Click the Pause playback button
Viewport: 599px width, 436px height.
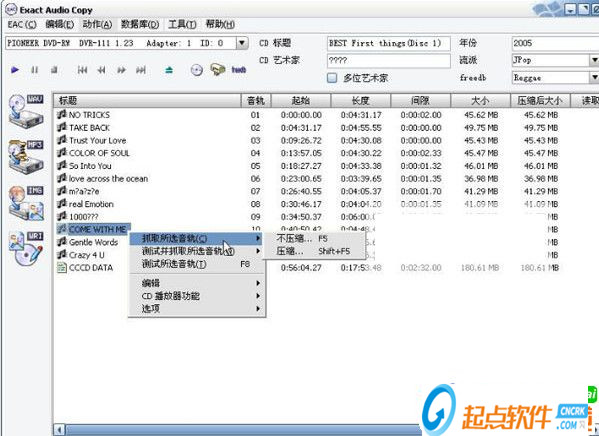click(35, 70)
